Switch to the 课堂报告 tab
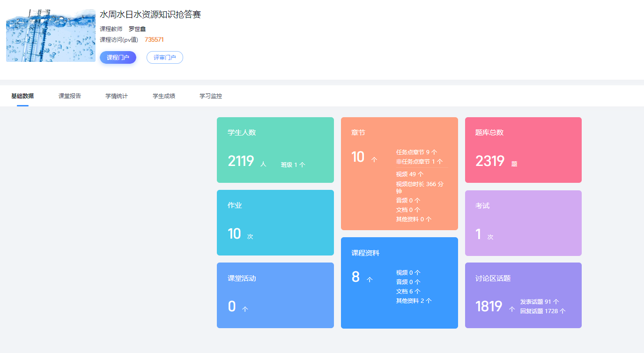 tap(70, 96)
